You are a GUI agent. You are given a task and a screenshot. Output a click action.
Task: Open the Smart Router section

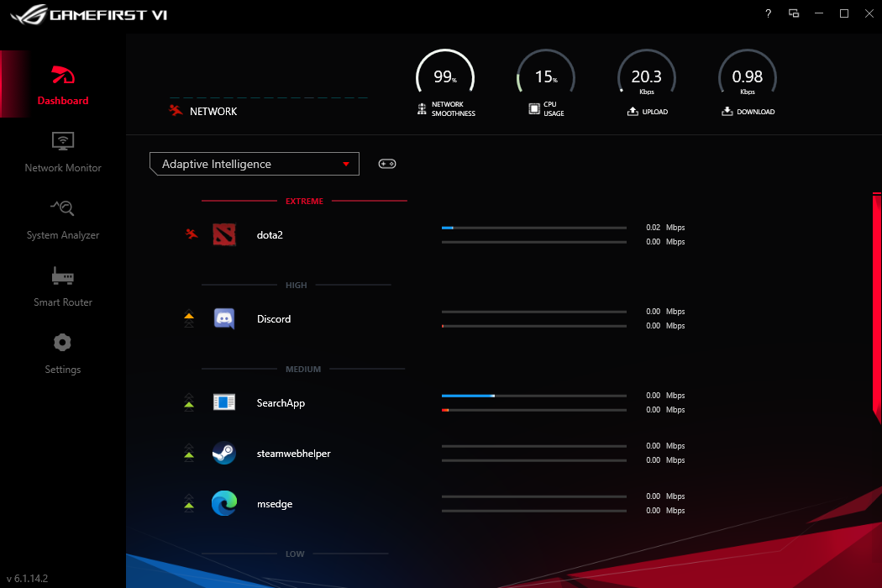(x=62, y=286)
